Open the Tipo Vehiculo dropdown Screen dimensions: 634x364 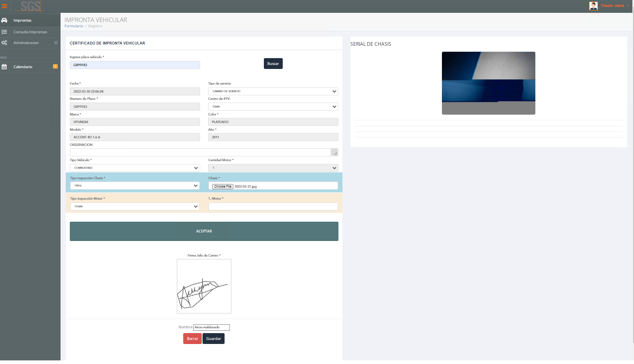[134, 168]
